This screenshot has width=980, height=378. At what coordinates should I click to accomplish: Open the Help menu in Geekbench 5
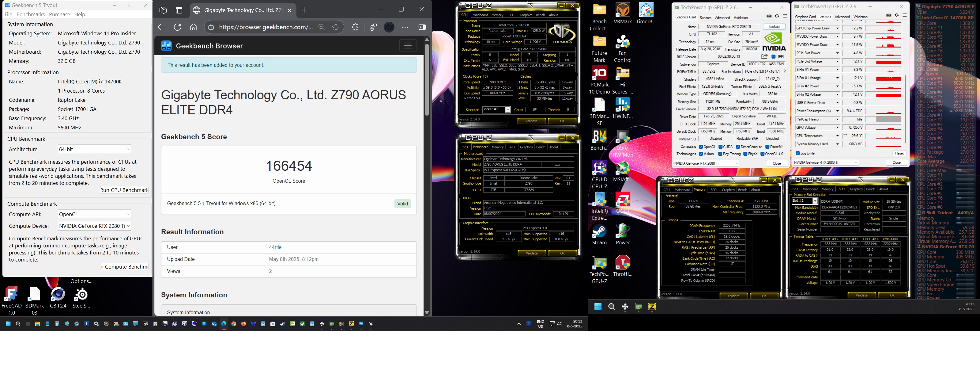(80, 14)
